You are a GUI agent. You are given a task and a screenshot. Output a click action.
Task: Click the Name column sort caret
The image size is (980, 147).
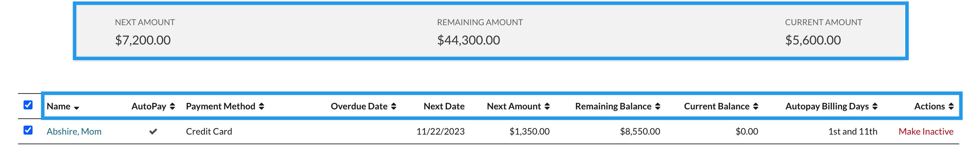pyautogui.click(x=76, y=108)
